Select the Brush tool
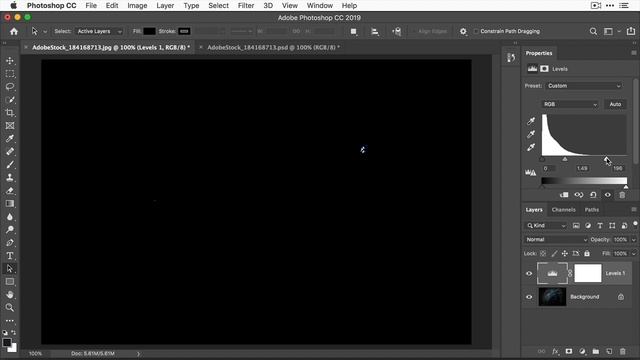 10,164
